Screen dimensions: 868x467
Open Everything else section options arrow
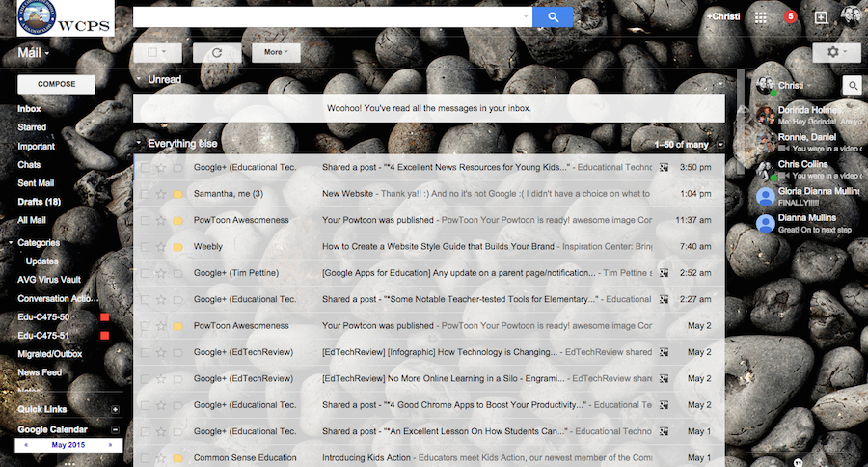[x=720, y=145]
